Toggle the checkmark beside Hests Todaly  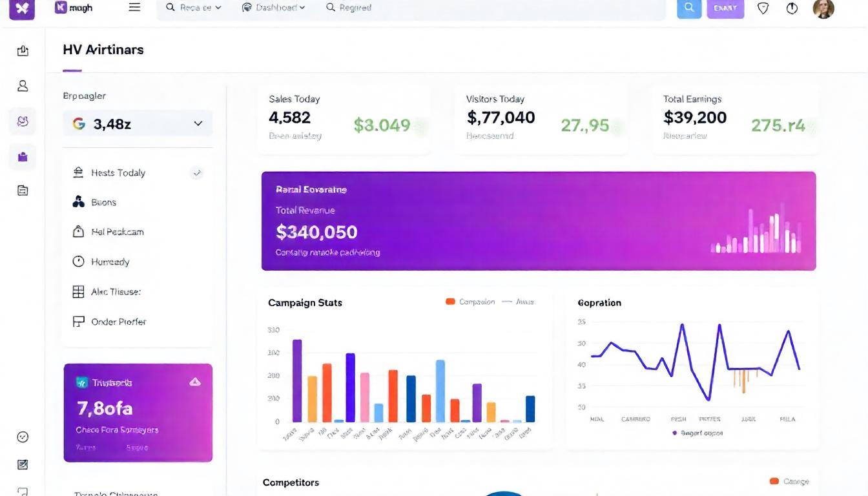pos(197,173)
